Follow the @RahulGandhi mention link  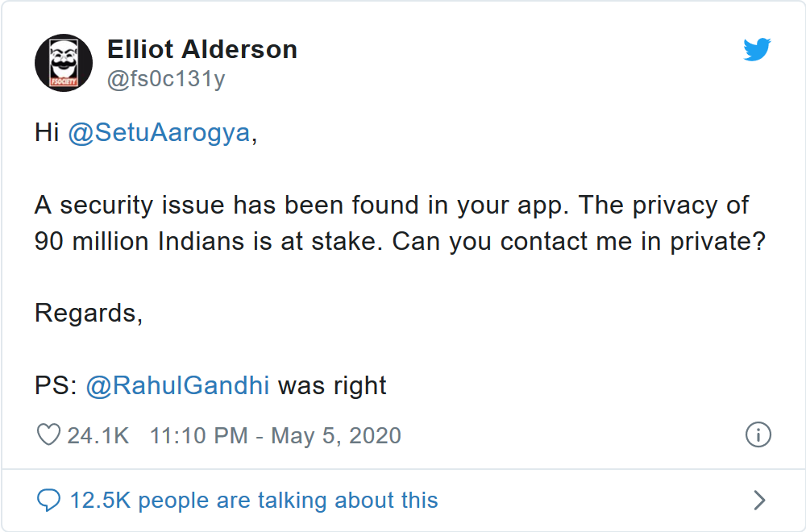pyautogui.click(x=177, y=385)
